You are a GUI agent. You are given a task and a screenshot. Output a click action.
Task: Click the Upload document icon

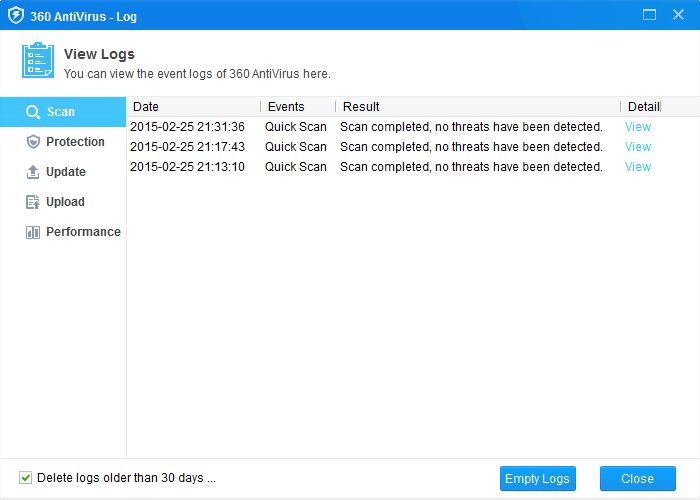(x=33, y=202)
